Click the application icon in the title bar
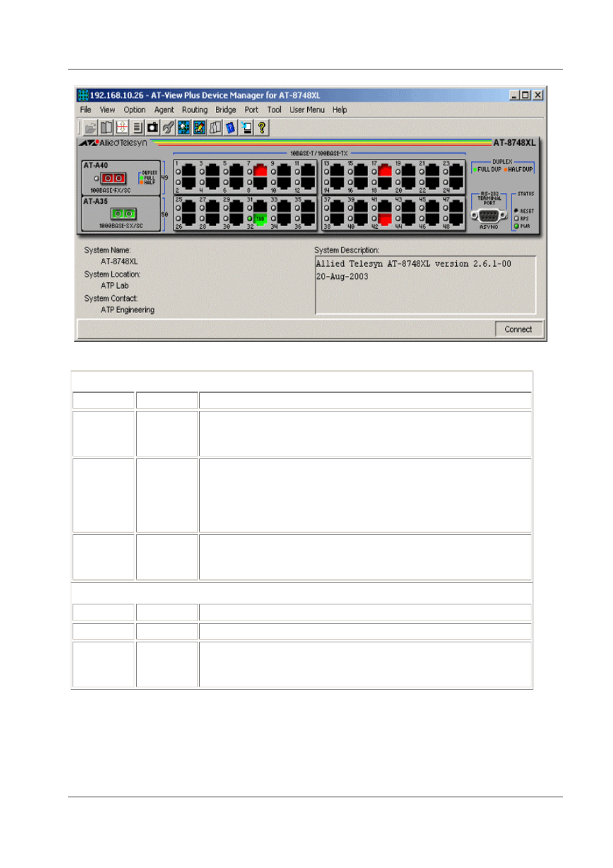This screenshot has width=613, height=868. (83, 95)
